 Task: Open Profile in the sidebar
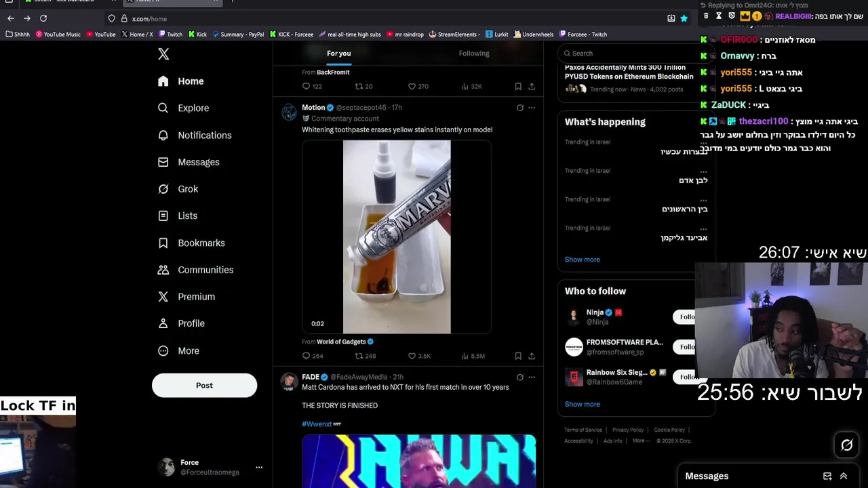(x=181, y=323)
